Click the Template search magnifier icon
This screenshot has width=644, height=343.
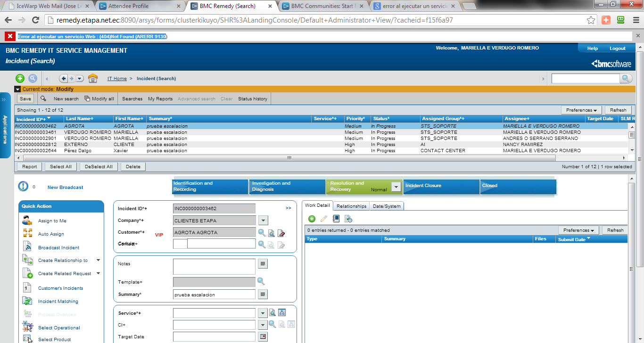pyautogui.click(x=261, y=281)
